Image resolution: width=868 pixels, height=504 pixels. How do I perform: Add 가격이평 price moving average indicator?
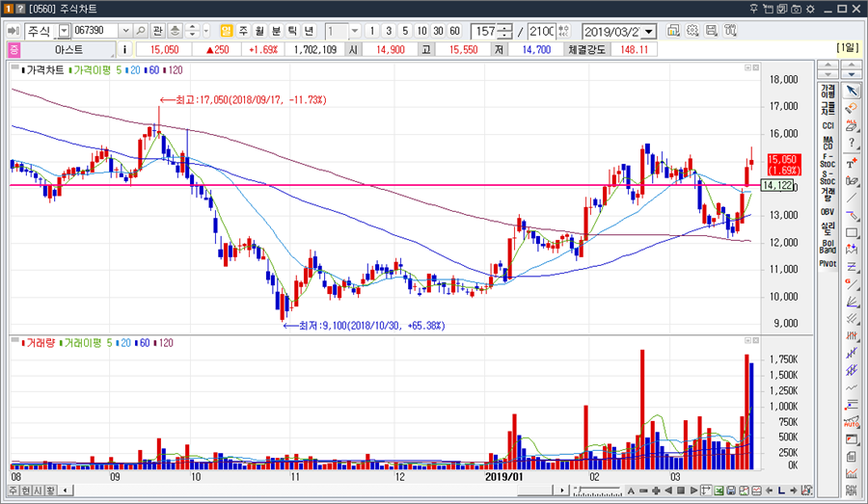(827, 91)
